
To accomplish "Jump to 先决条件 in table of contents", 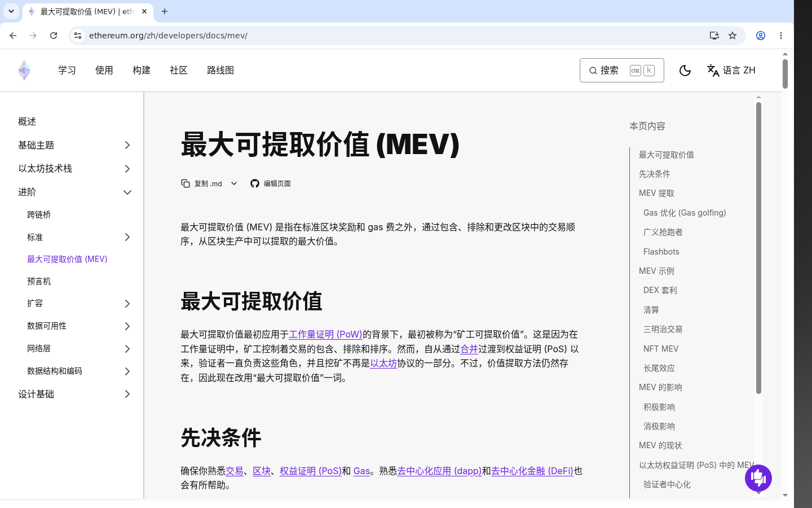I will coord(655,174).
